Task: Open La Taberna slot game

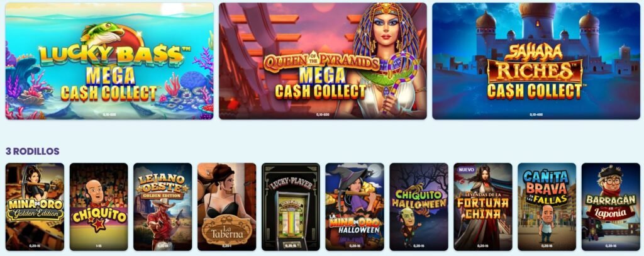Action: tap(226, 207)
